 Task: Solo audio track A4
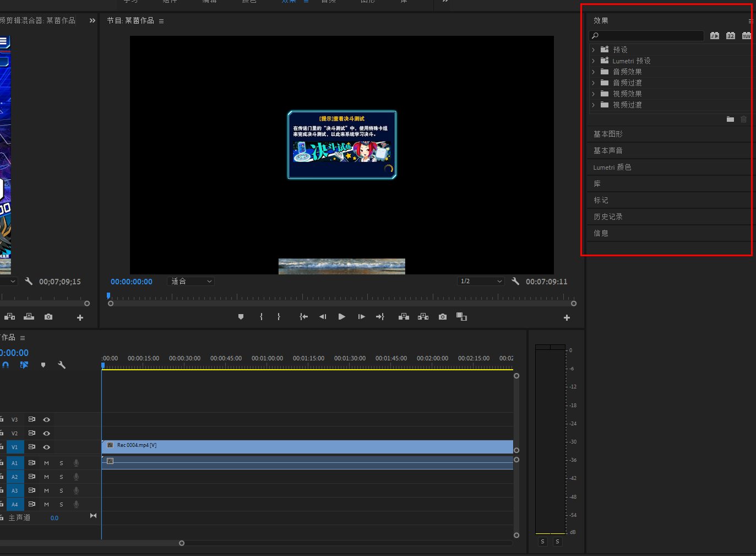[61, 504]
